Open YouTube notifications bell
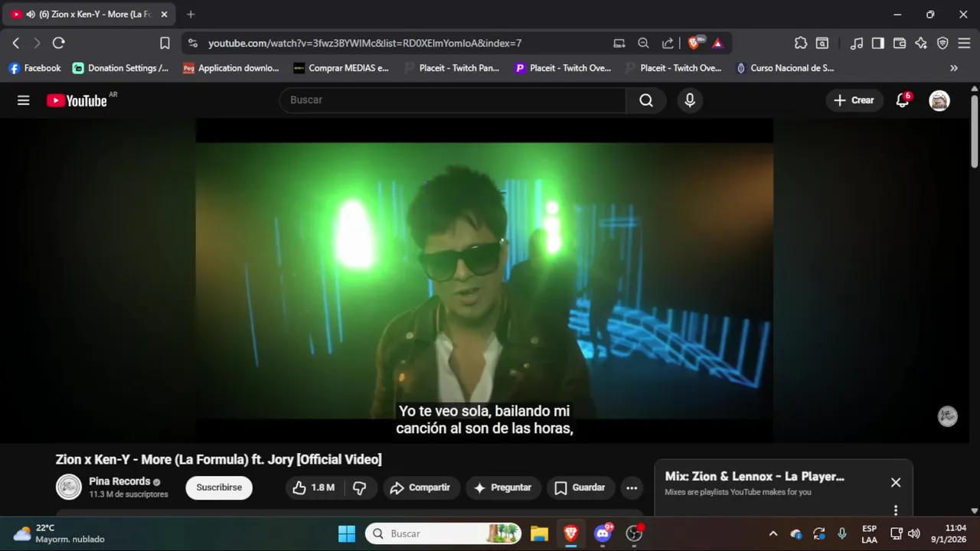Image resolution: width=980 pixels, height=551 pixels. 903,100
